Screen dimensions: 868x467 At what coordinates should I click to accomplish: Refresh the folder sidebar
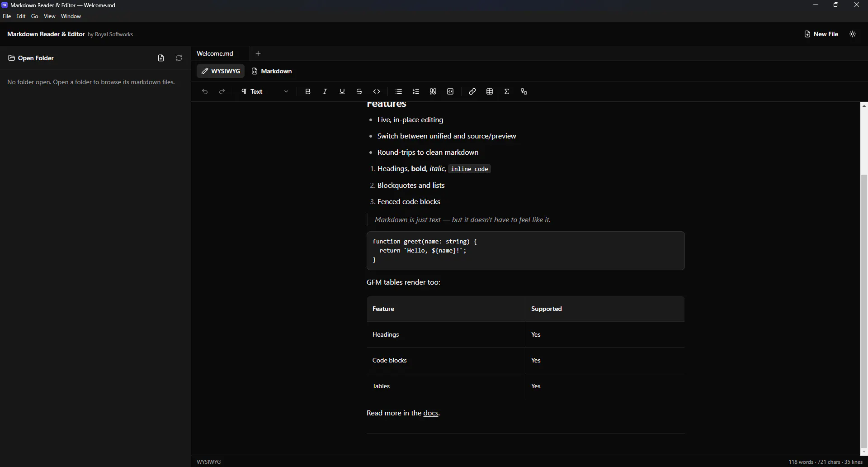179,58
